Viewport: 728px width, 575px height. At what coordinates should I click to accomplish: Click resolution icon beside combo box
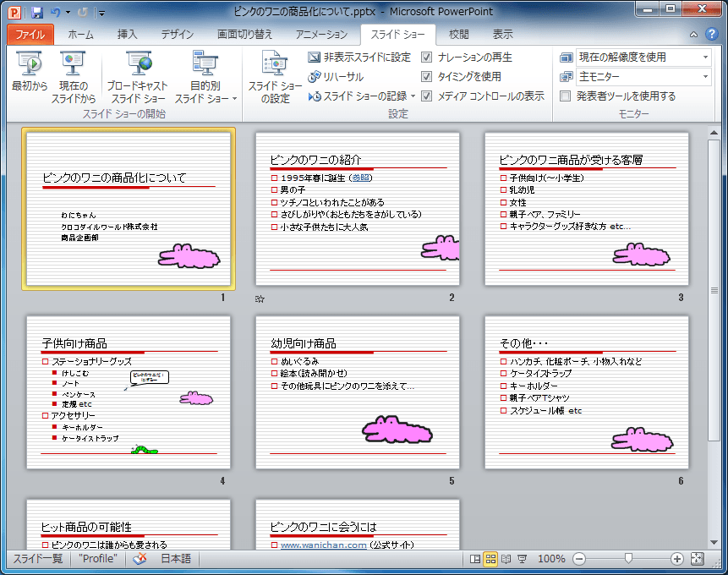(566, 57)
